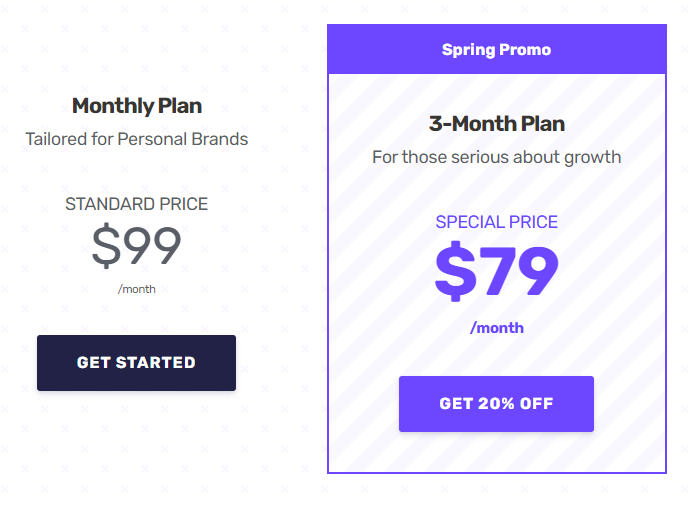Screen dimensions: 695x505
Task: Select the Spring Promo banner header
Action: point(497,49)
